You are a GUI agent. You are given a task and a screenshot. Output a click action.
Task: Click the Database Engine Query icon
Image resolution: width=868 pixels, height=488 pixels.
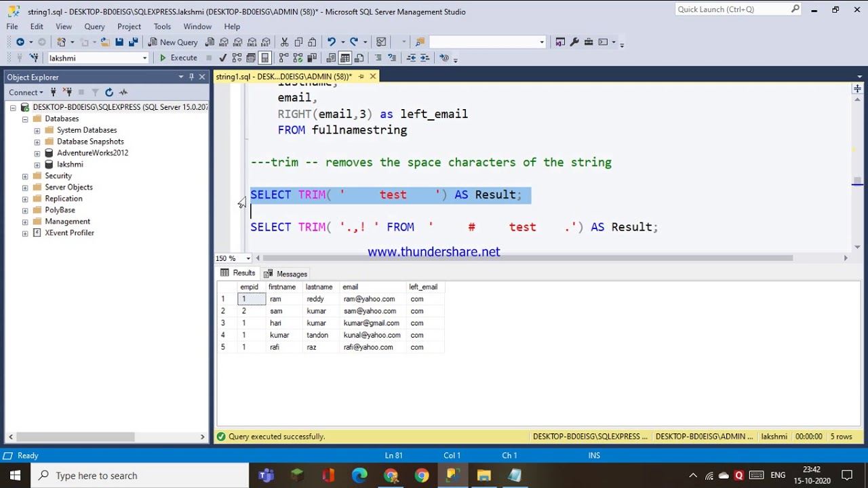210,42
